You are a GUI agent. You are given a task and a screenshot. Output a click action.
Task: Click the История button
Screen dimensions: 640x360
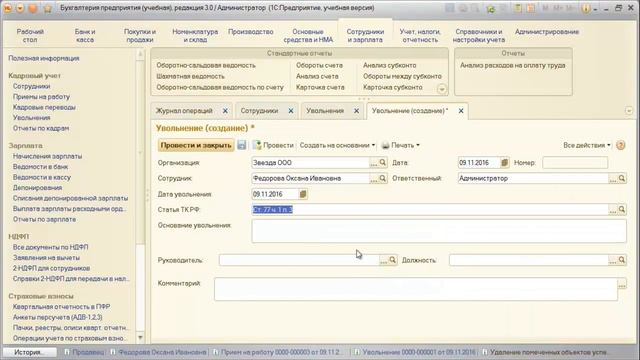coord(29,352)
